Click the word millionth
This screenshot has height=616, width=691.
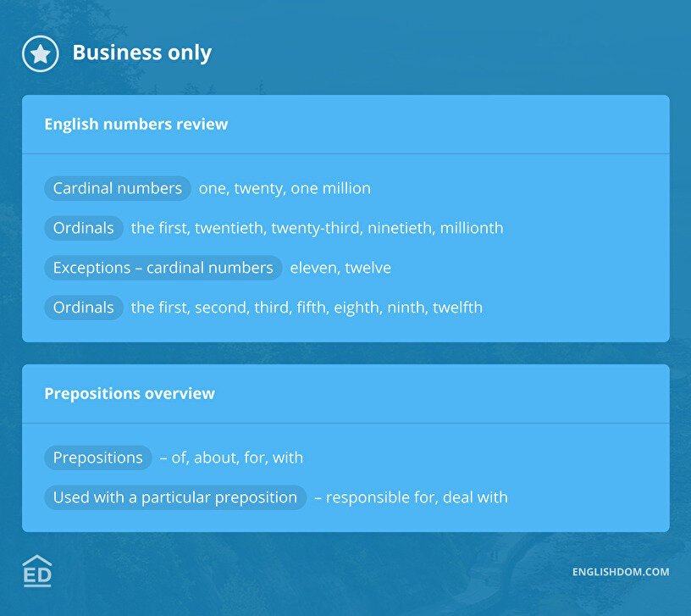pyautogui.click(x=470, y=228)
